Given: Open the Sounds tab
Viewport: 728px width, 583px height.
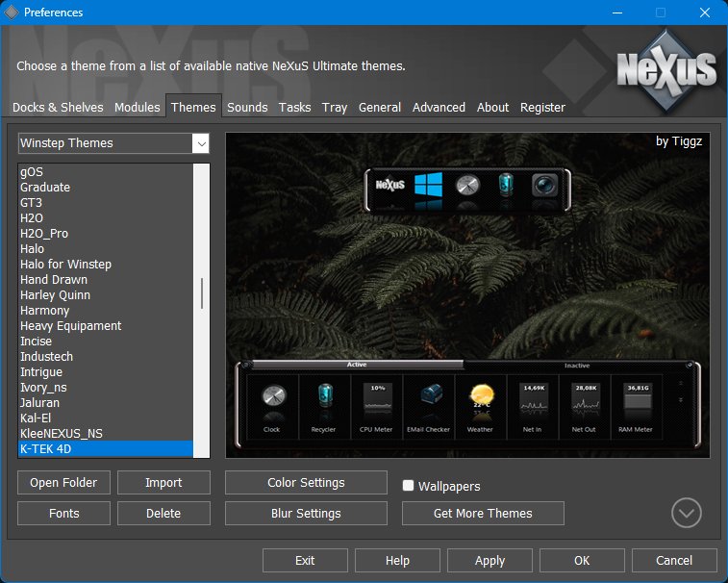Looking at the screenshot, I should [247, 108].
